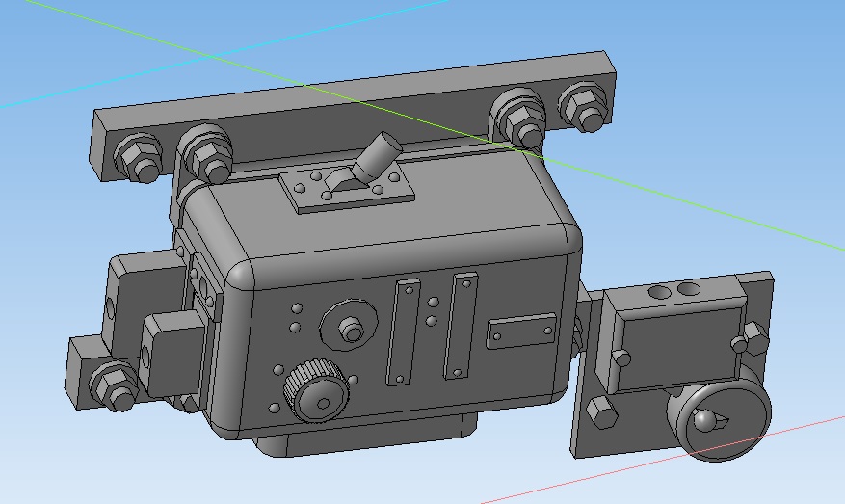This screenshot has height=504, width=845.
Task: Select the round dial boss with center pin
Action: [x=349, y=325]
